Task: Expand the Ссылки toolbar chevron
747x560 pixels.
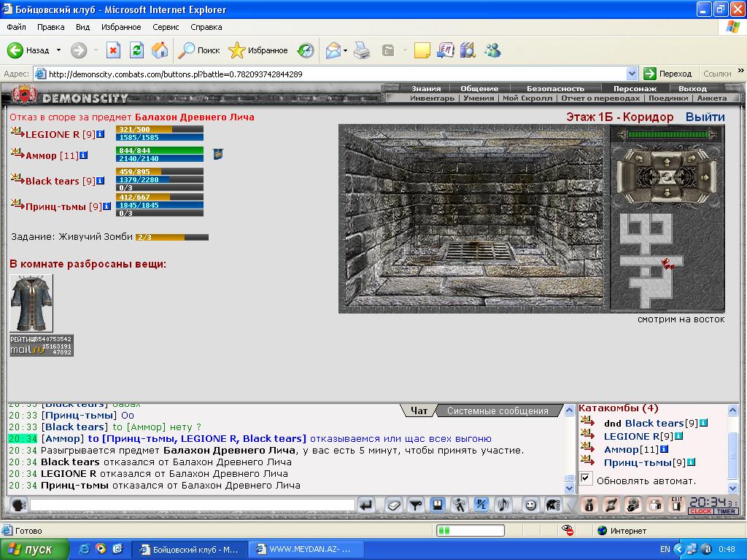Action: (741, 71)
